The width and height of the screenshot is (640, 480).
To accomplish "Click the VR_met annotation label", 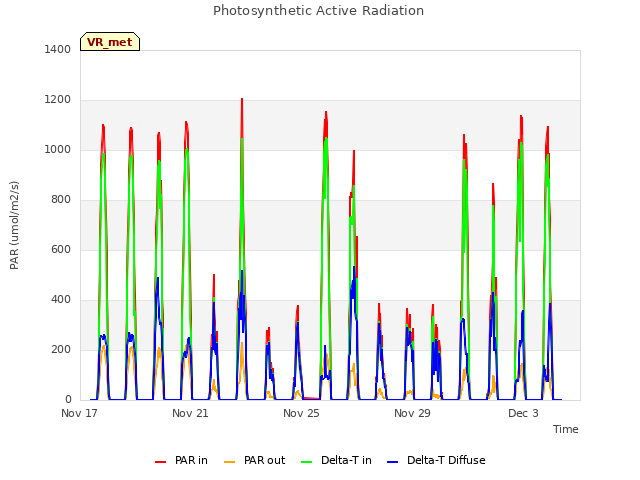I will 110,42.
